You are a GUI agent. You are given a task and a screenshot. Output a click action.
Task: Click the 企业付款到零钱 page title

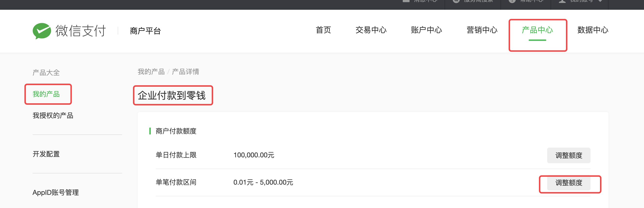[x=172, y=95]
